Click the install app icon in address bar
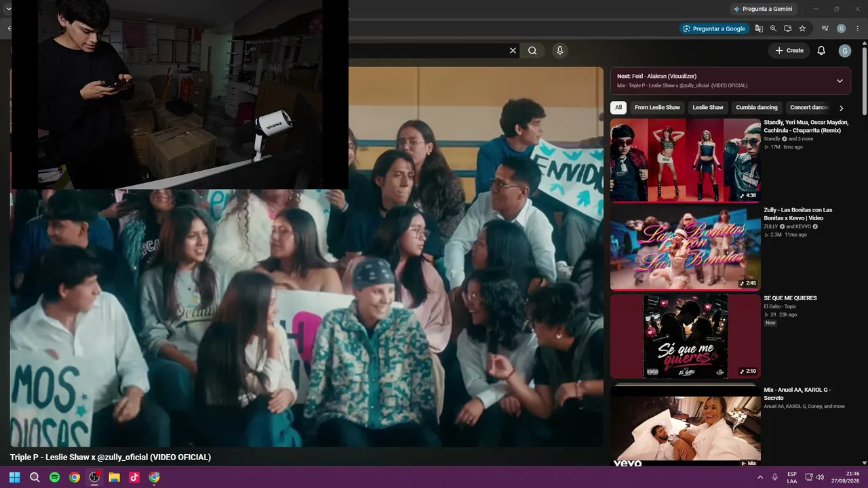Screen dimensions: 868x488 tap(788, 28)
